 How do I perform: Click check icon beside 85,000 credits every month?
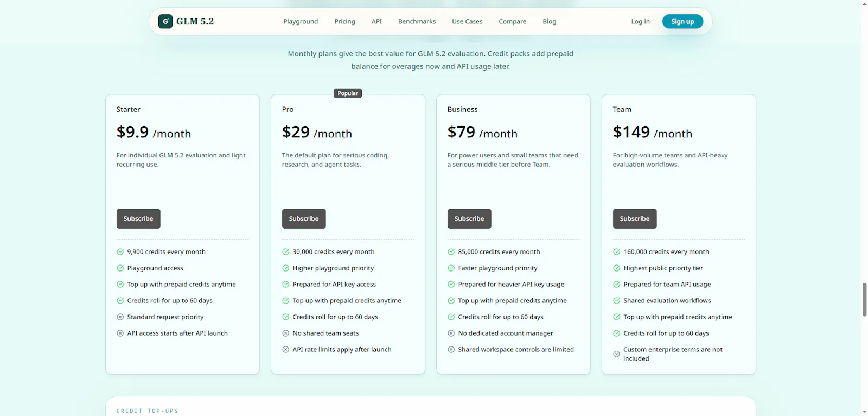point(451,251)
